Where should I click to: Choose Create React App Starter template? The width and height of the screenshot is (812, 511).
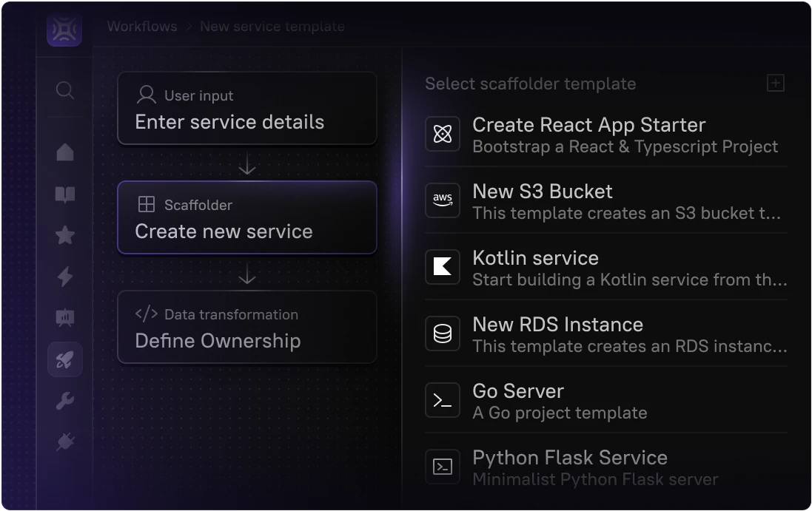pyautogui.click(x=605, y=135)
